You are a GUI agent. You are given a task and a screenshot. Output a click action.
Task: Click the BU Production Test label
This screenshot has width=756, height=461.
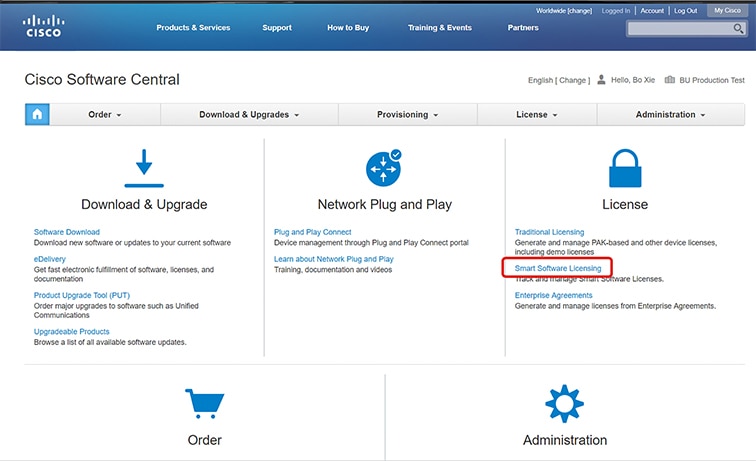click(712, 80)
